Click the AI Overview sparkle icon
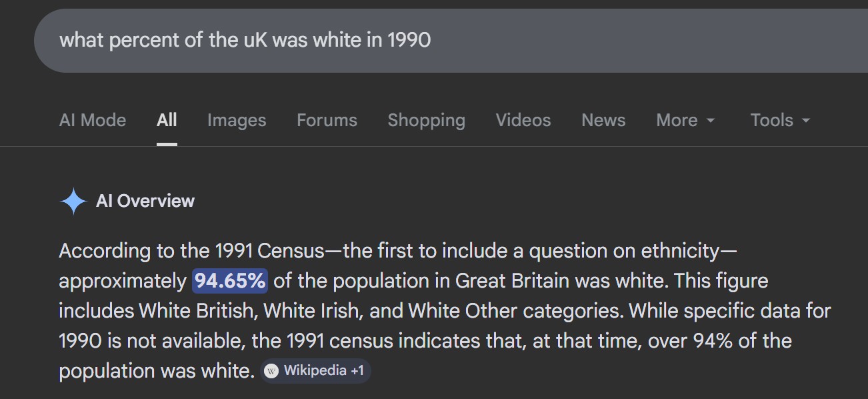 click(x=73, y=201)
